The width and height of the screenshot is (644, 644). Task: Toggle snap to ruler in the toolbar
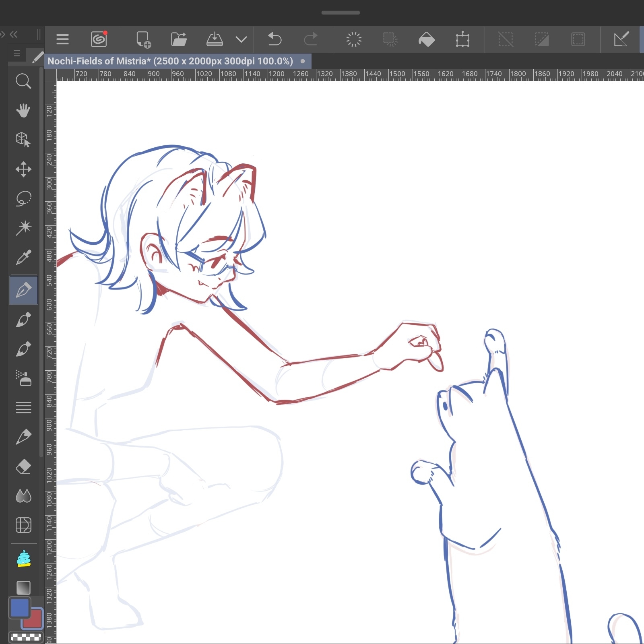click(621, 39)
